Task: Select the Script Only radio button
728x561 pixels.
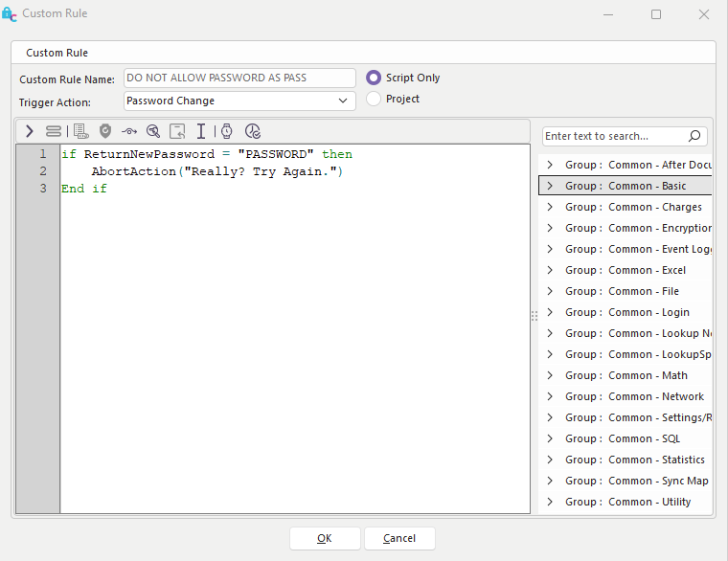Action: 374,78
